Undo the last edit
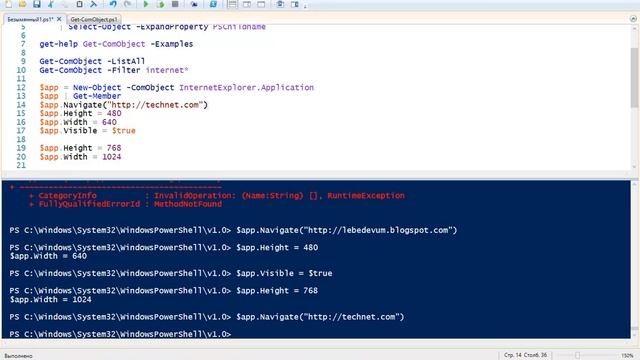 113,4
